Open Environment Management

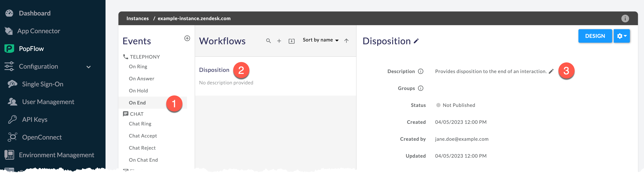[56, 155]
